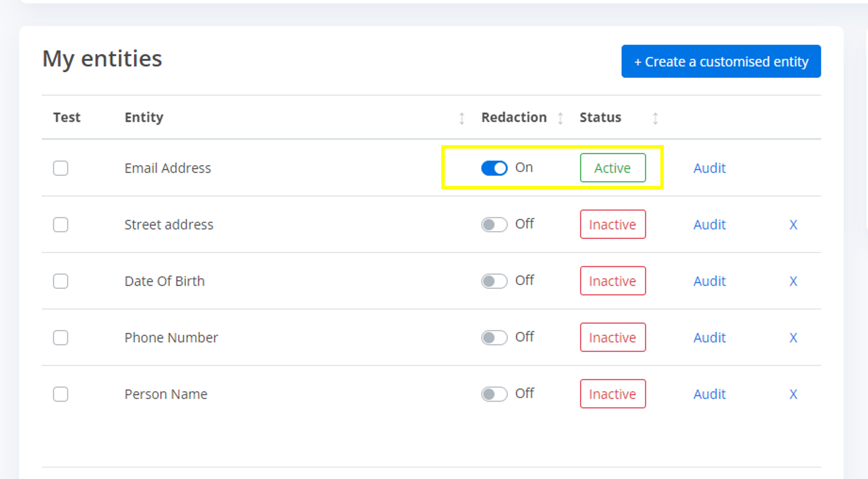This screenshot has height=479, width=868.
Task: Delete Phone Number entity with X
Action: (793, 337)
